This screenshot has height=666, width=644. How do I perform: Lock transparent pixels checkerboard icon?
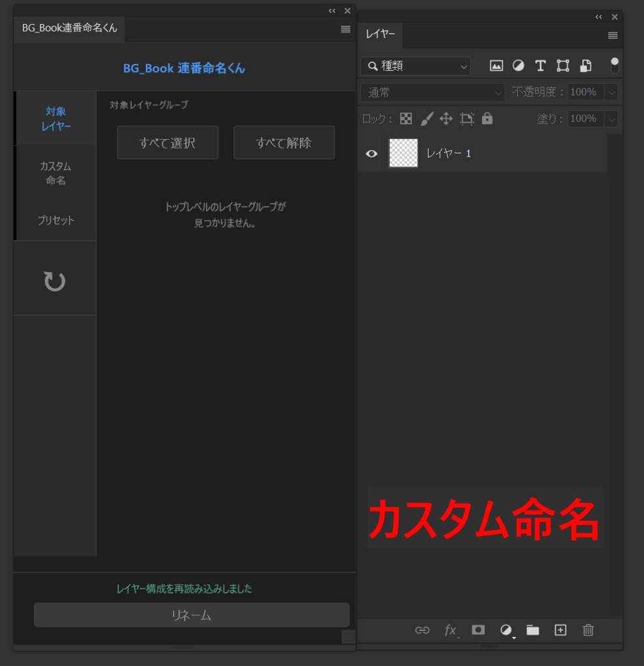pos(406,118)
